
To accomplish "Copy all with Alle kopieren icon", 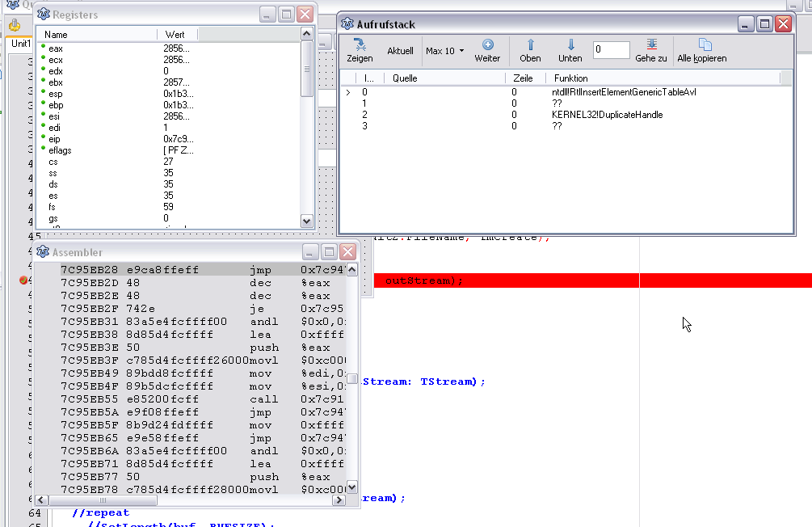I will click(703, 45).
